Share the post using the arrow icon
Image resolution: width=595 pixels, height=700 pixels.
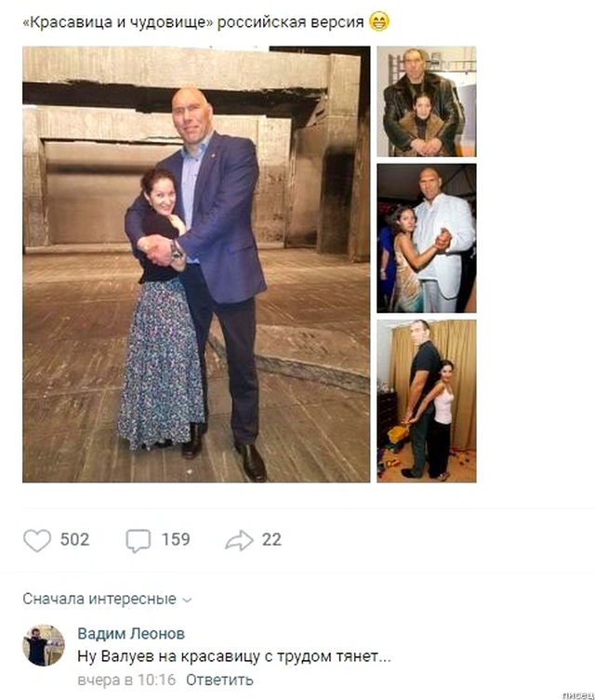pos(239,540)
